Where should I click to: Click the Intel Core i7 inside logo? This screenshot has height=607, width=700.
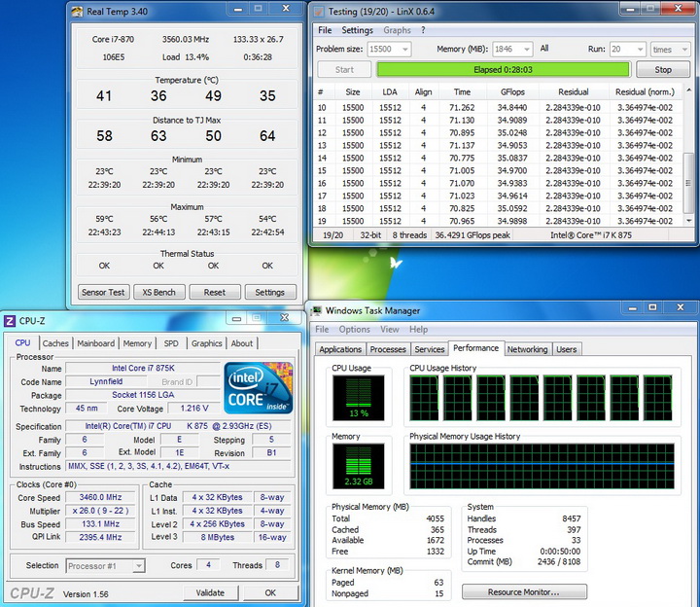click(259, 388)
